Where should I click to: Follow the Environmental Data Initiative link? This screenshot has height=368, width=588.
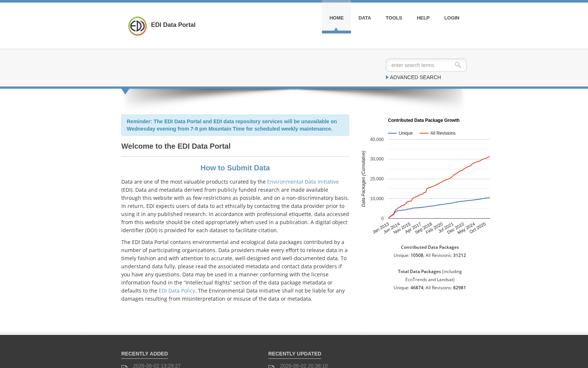coord(303,182)
